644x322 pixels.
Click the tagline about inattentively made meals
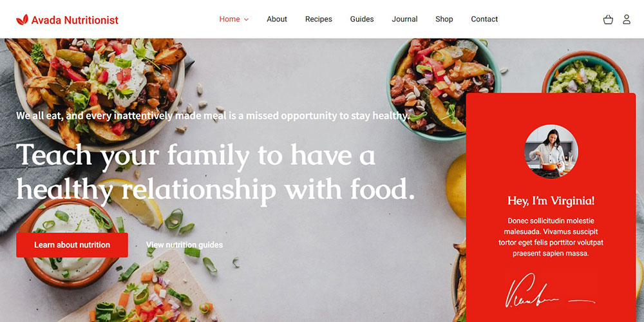[x=213, y=115]
